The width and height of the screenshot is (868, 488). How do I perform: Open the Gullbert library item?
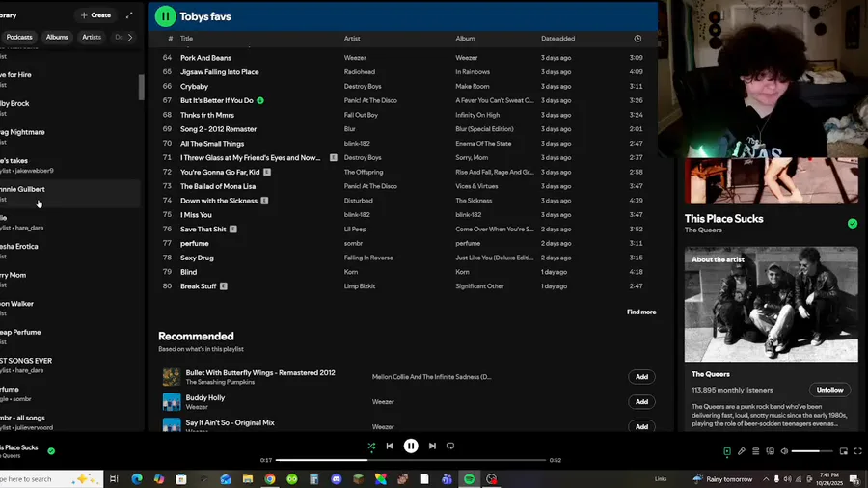click(x=70, y=194)
